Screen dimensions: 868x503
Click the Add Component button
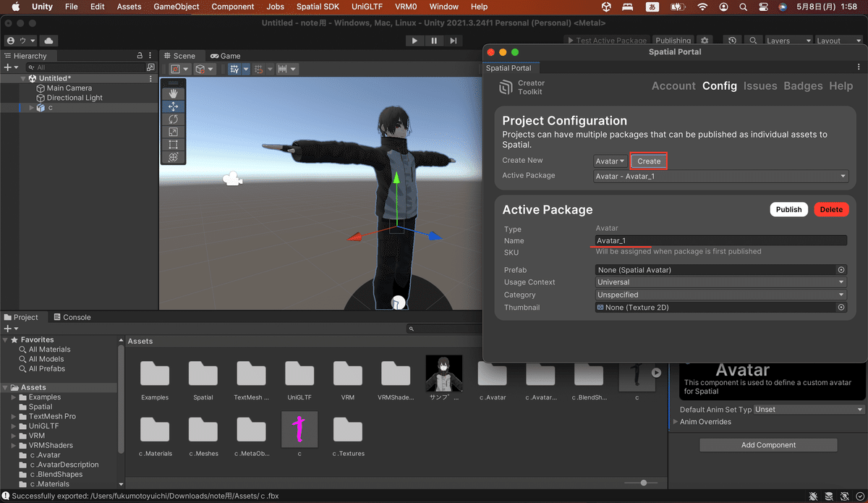tap(768, 445)
